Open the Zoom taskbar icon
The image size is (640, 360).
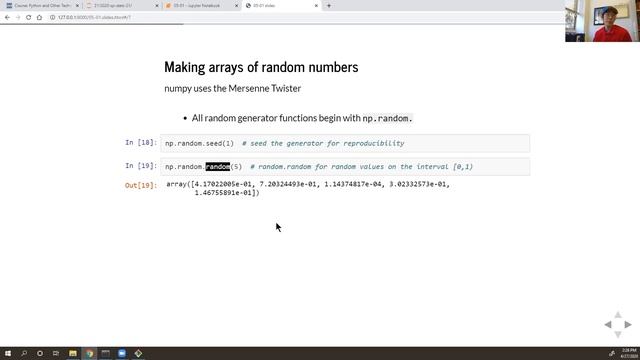click(122, 353)
